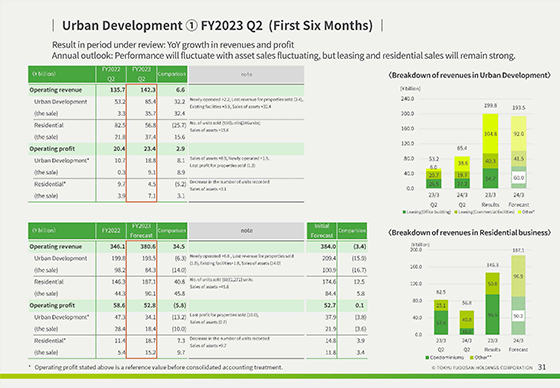The width and height of the screenshot is (560, 388).
Task: Click the 38.6 segment of the 24/3 Q2 bar
Action: [462, 163]
